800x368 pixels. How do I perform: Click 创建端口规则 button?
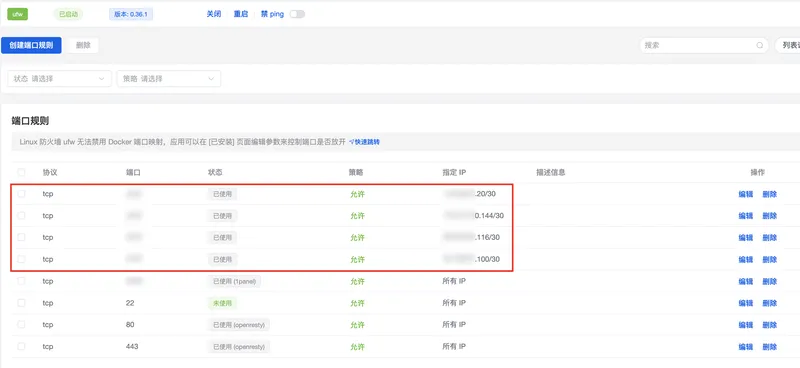(x=31, y=45)
